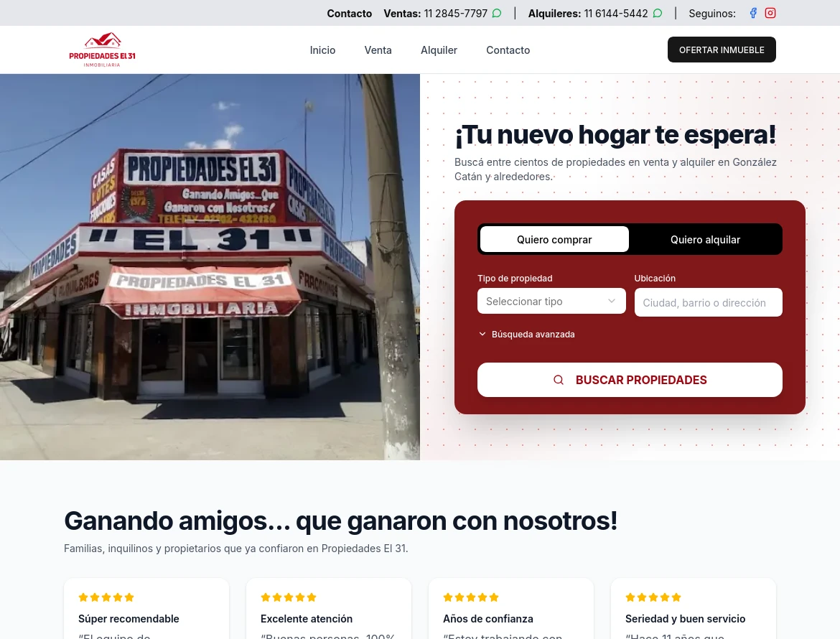The width and height of the screenshot is (840, 639).
Task: Open the Venta menu item
Action: coord(378,50)
